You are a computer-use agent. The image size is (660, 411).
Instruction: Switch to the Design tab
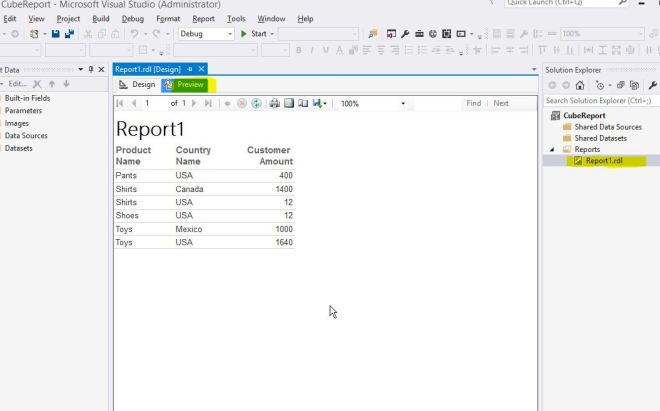point(137,85)
